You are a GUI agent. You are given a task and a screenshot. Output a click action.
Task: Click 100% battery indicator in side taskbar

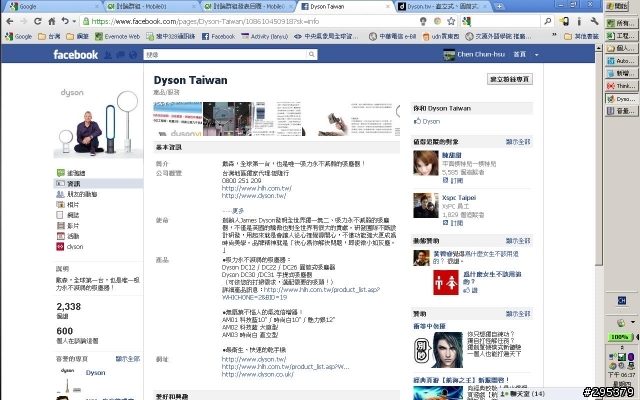coord(619,337)
